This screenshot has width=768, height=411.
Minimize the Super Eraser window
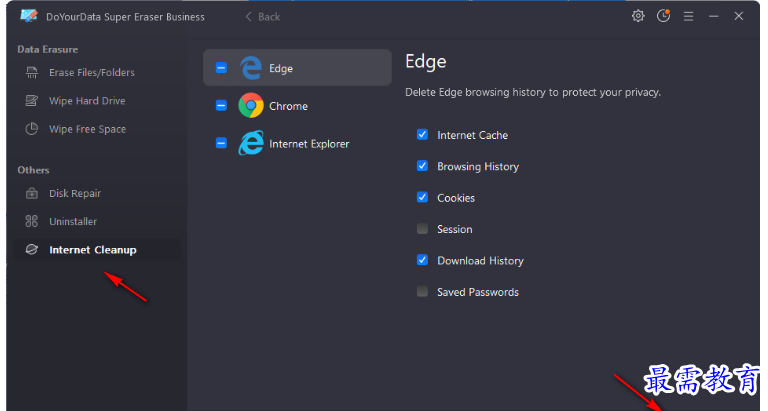tap(714, 16)
